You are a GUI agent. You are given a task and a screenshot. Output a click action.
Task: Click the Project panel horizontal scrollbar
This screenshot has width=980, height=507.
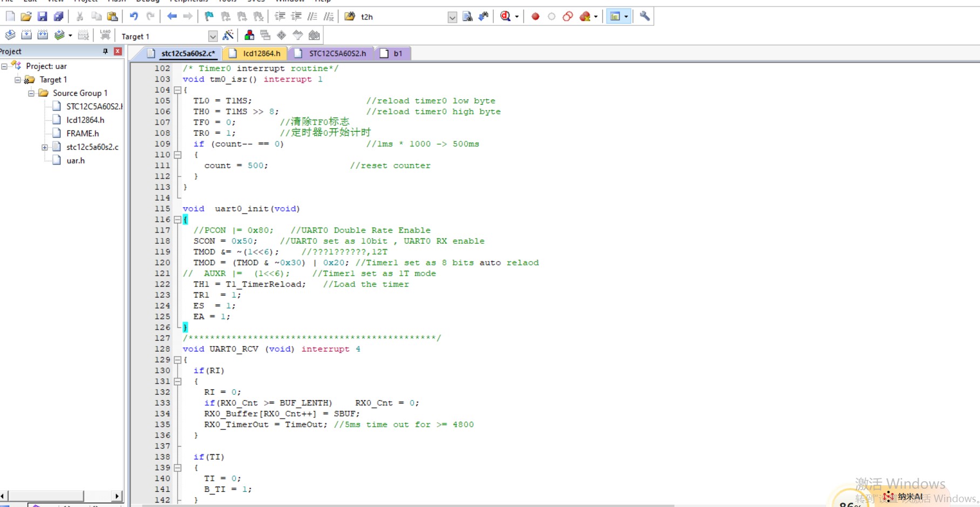(46, 496)
